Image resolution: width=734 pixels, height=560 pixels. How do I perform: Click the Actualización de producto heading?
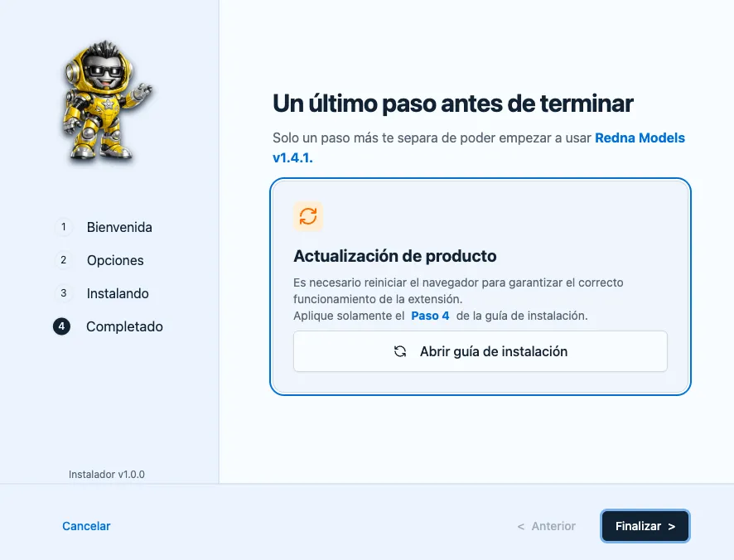pyautogui.click(x=395, y=256)
